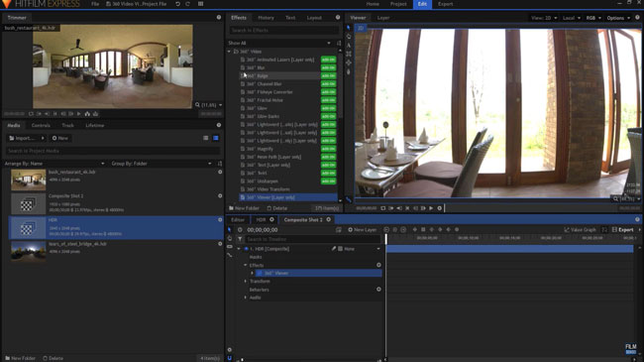Image resolution: width=644 pixels, height=362 pixels.
Task: Expand the Audio properties group
Action: (246, 298)
